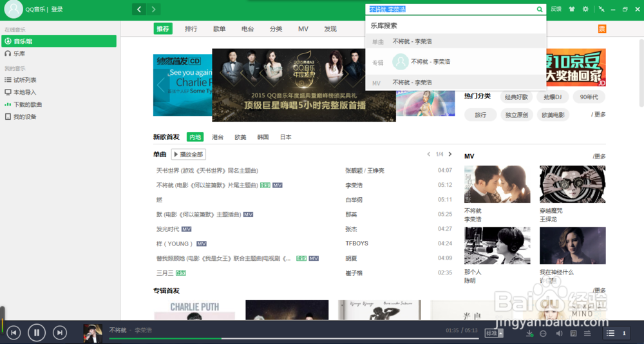Click 旅行 category tag
This screenshot has width=644, height=344.
point(480,115)
